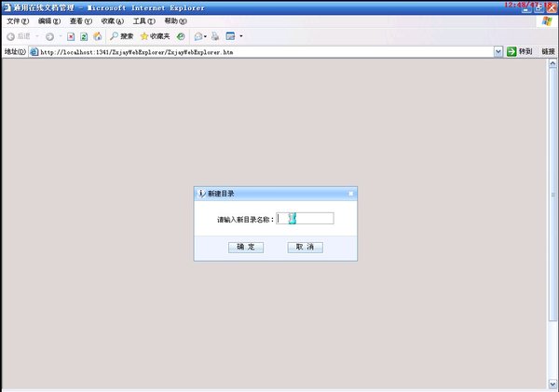The width and height of the screenshot is (559, 392).
Task: Click the 转到 Go button
Action: coord(520,52)
